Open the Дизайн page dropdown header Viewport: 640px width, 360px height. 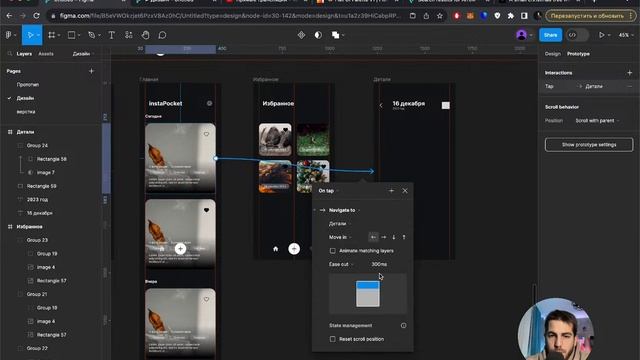pyautogui.click(x=83, y=54)
